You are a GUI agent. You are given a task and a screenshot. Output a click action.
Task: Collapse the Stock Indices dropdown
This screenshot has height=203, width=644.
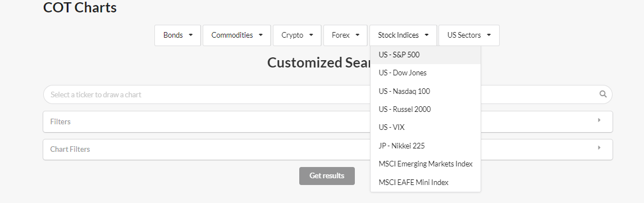coord(403,35)
